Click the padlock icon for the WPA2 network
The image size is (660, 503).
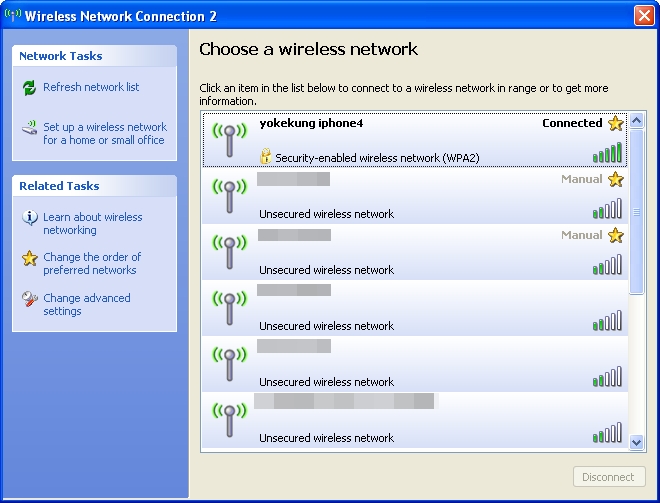265,157
